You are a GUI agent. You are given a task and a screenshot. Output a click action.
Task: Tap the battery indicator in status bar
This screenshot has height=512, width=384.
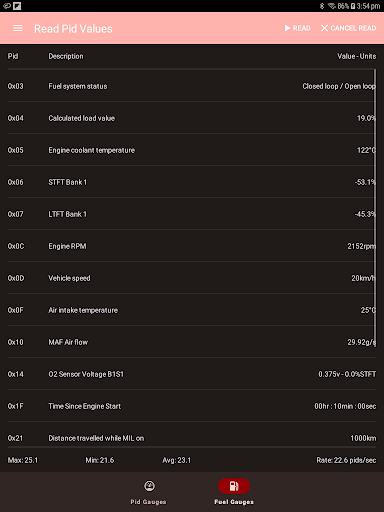point(353,6)
